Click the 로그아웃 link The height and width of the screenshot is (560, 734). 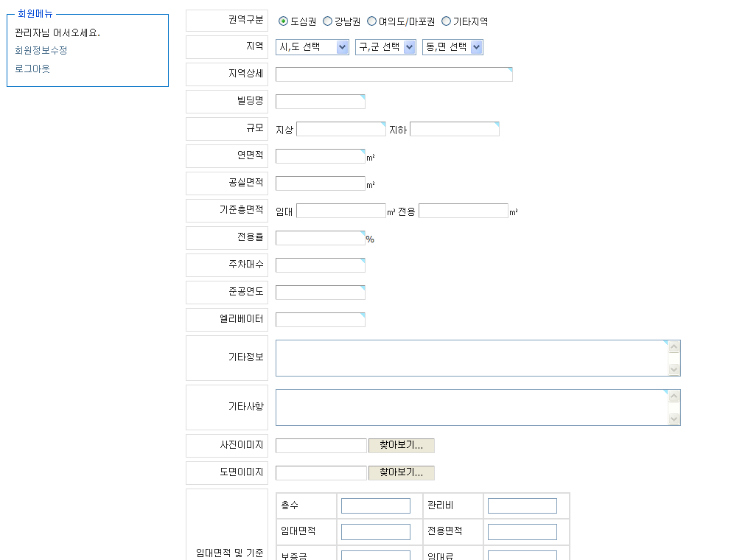coord(32,69)
